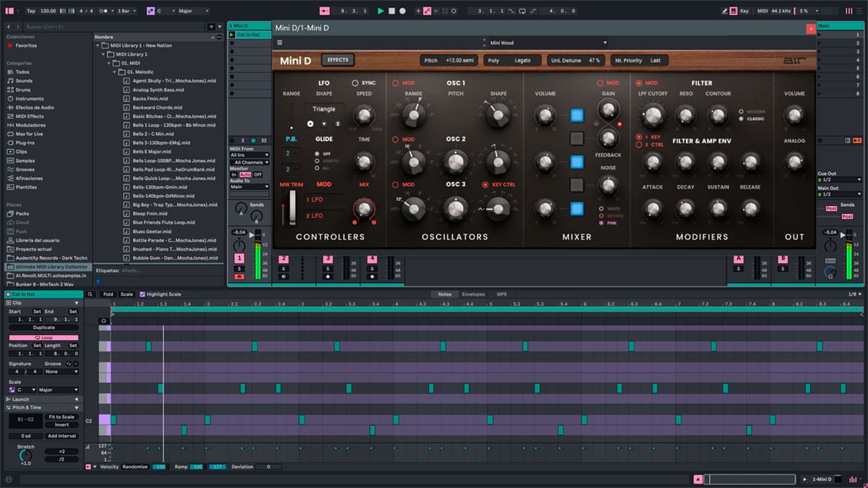The height and width of the screenshot is (488, 868).
Task: Click the round Arrangement Record button
Action: pyautogui.click(x=402, y=11)
